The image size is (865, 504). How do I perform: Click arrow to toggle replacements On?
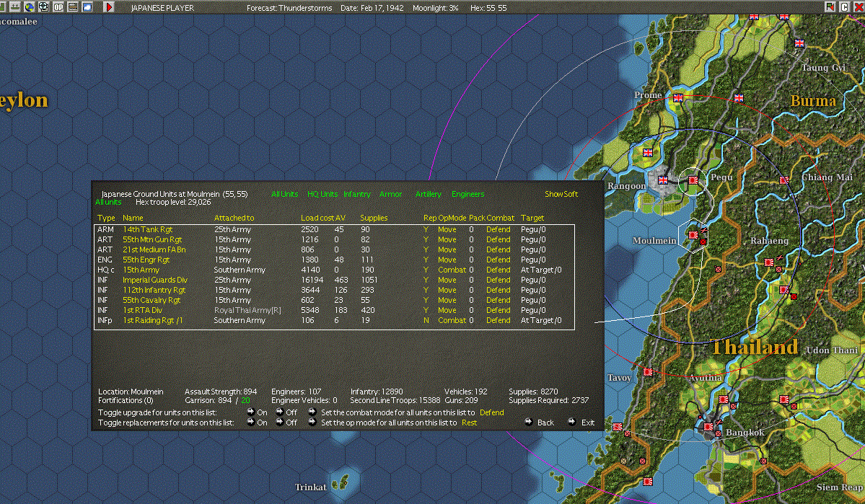pyautogui.click(x=250, y=422)
